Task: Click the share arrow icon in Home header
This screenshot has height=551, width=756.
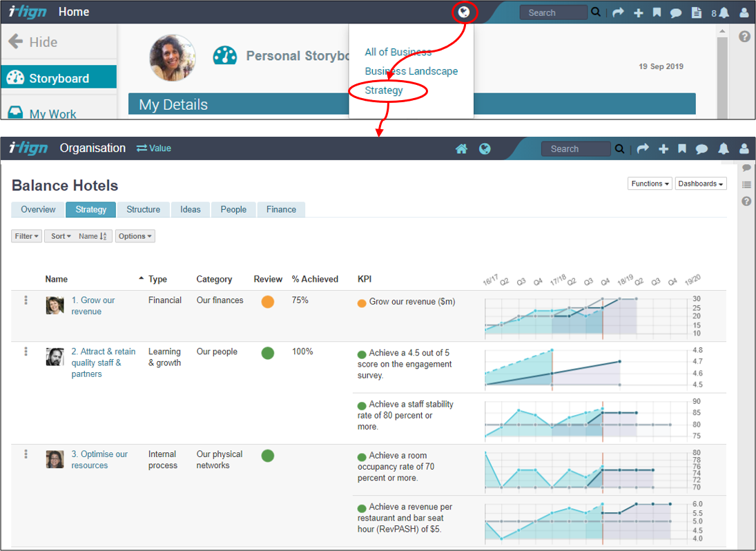Action: 618,12
